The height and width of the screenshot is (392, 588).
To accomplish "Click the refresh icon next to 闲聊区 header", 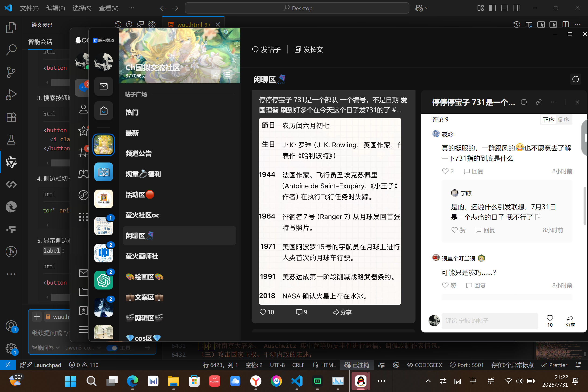I will click(575, 79).
